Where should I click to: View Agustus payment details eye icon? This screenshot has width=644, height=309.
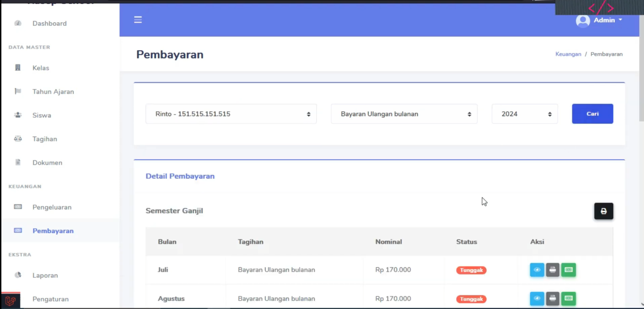coord(537,299)
